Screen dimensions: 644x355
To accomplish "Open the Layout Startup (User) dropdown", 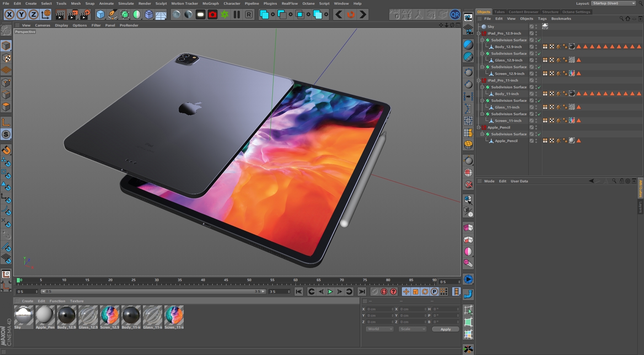I will (614, 3).
